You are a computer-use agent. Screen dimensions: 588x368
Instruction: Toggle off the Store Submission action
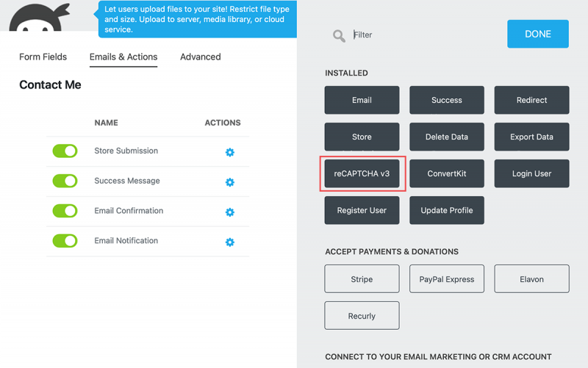[x=65, y=151]
